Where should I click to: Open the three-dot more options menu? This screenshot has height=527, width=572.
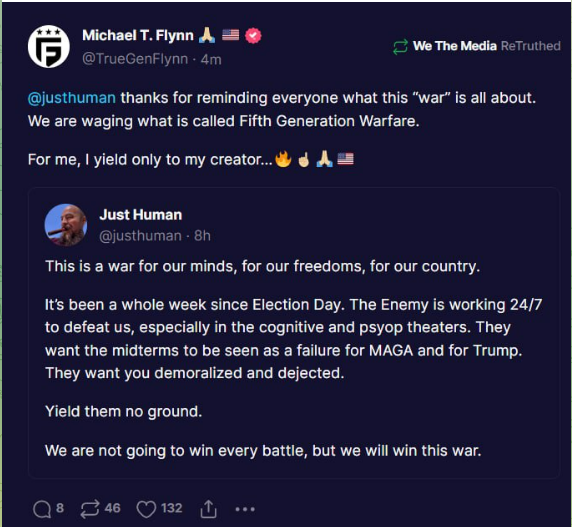[x=245, y=509]
